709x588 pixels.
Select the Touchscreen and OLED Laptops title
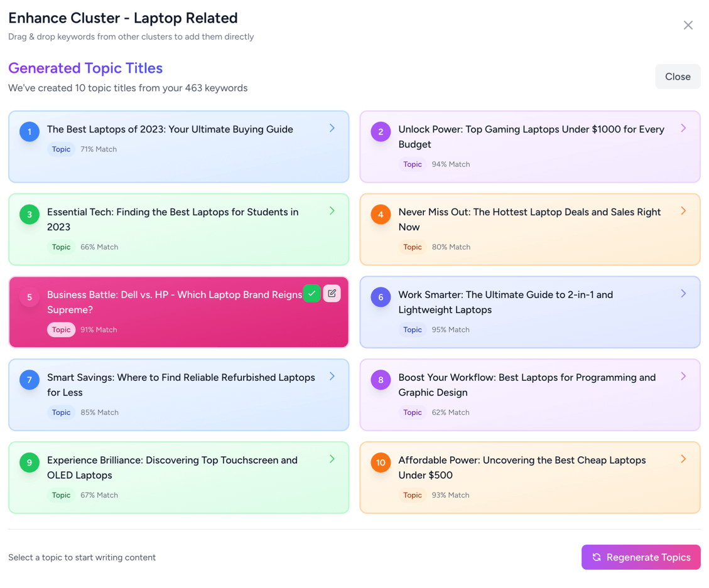coord(172,468)
